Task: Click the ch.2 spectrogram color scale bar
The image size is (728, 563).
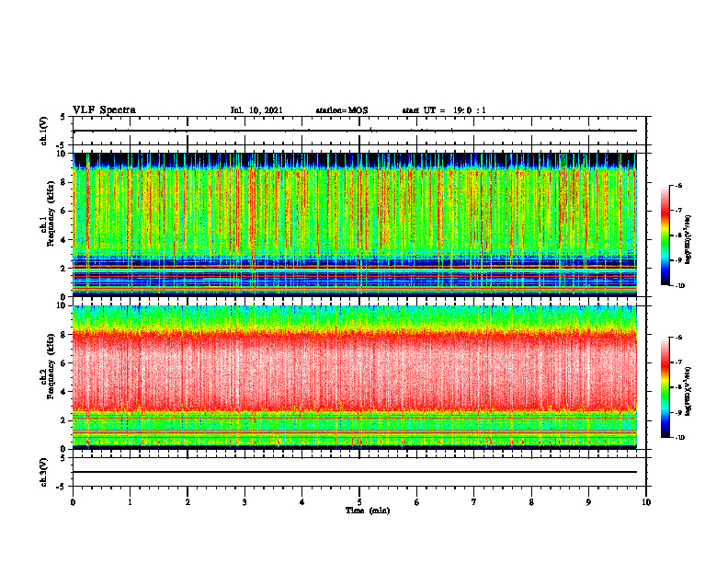Action: pyautogui.click(x=665, y=387)
